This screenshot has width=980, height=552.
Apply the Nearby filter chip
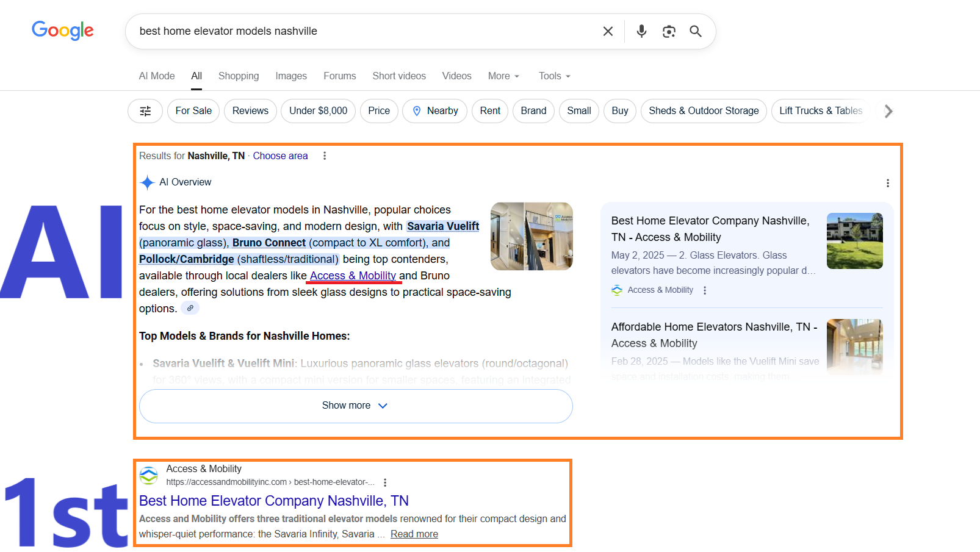[435, 111]
